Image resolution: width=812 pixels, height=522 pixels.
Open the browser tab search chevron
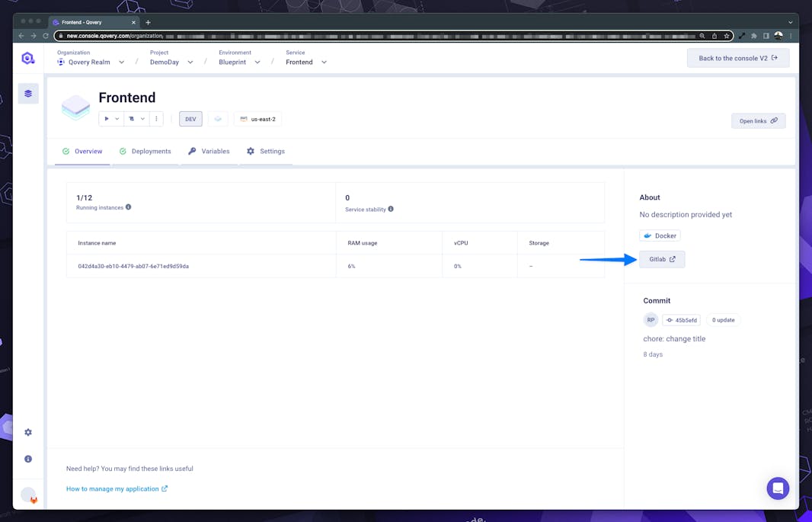pyautogui.click(x=790, y=22)
